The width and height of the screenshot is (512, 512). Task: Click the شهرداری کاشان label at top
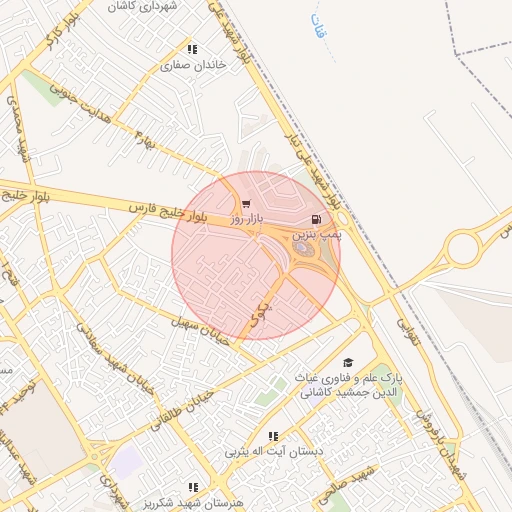pos(142,7)
